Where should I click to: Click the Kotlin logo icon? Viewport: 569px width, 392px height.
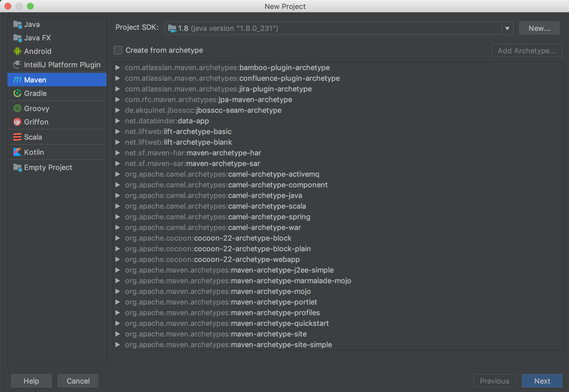(17, 152)
